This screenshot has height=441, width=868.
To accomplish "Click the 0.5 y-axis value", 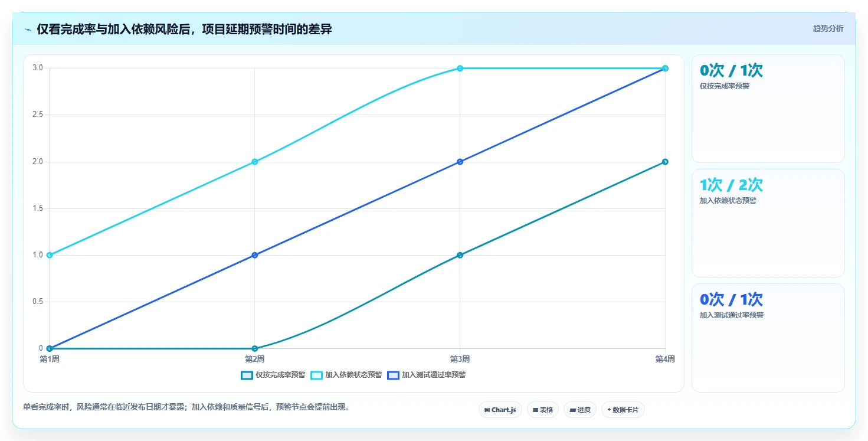I will pyautogui.click(x=38, y=302).
